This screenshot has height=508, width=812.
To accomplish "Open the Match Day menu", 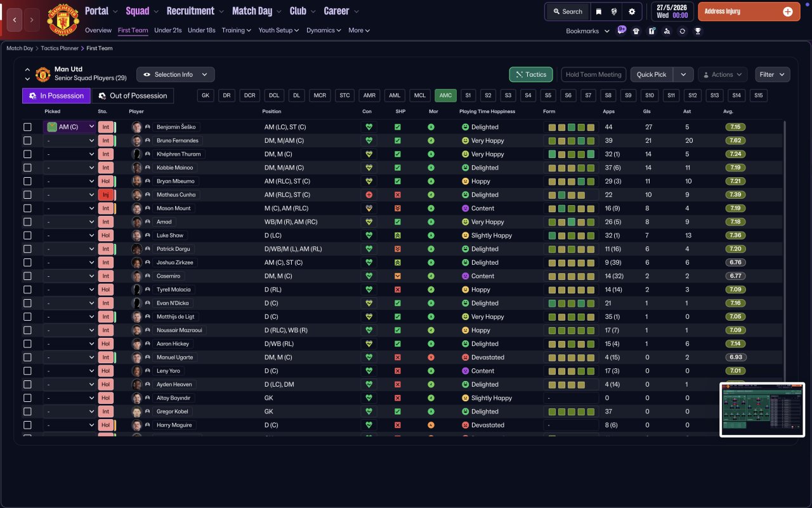I will coord(257,11).
